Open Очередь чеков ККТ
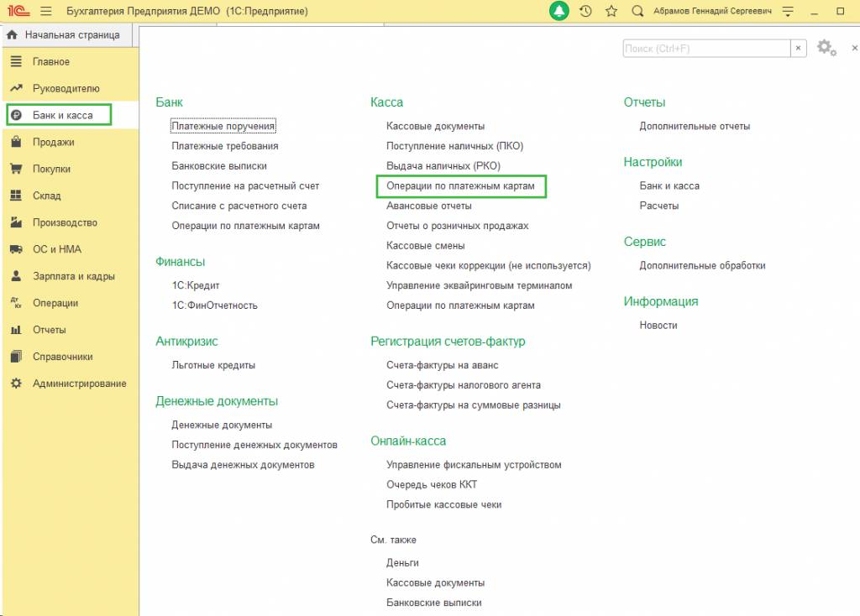Screen dimensions: 860x616 [432, 484]
